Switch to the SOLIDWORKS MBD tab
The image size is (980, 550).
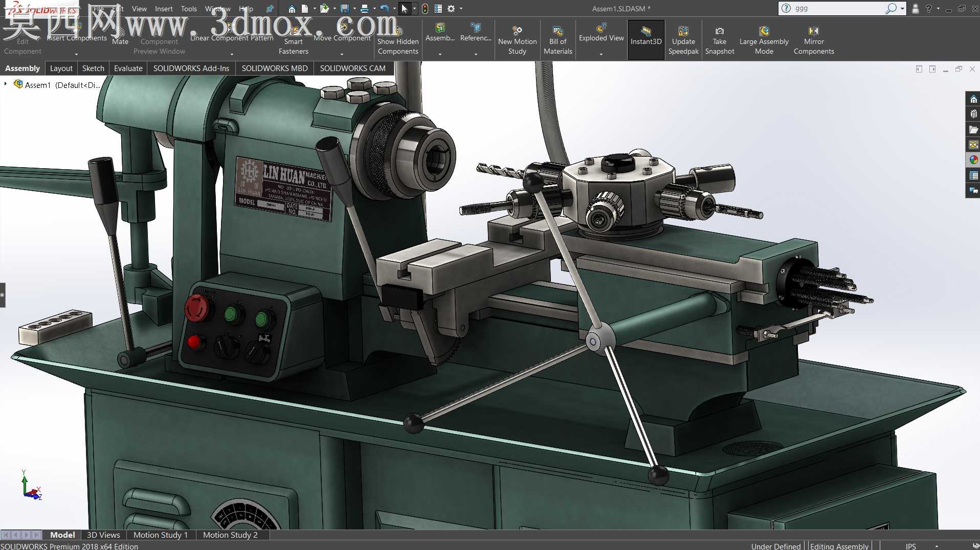point(275,68)
